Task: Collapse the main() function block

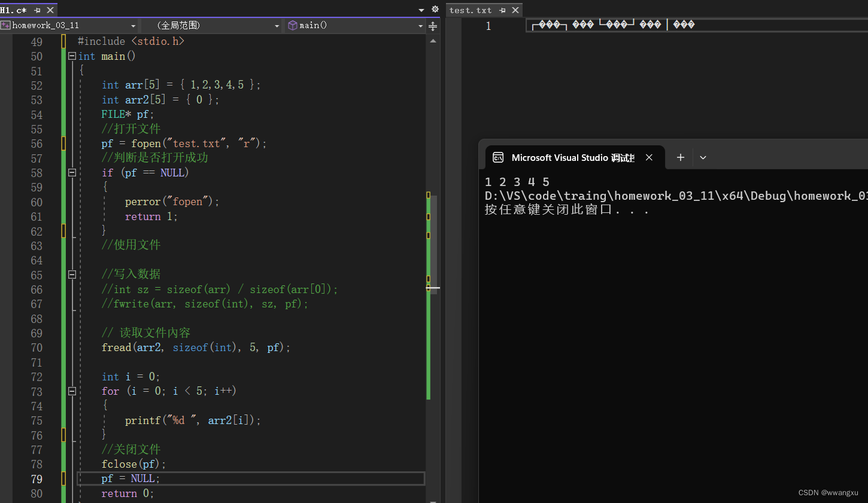Action: [72, 56]
